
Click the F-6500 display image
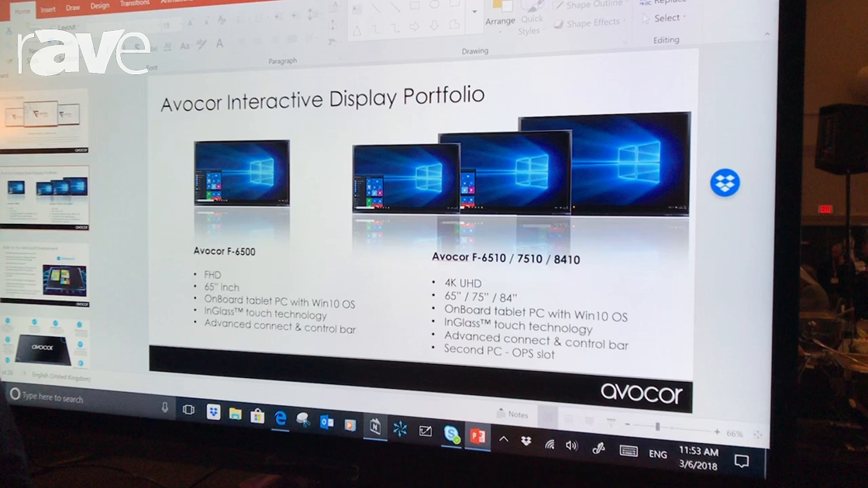pyautogui.click(x=242, y=174)
